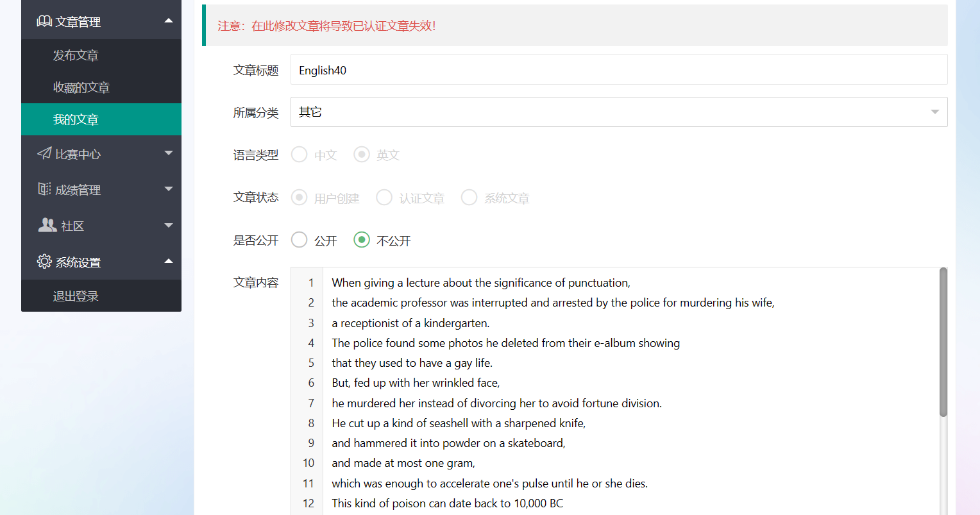Set the article to 公开
Screen dimensions: 980x515
point(300,240)
